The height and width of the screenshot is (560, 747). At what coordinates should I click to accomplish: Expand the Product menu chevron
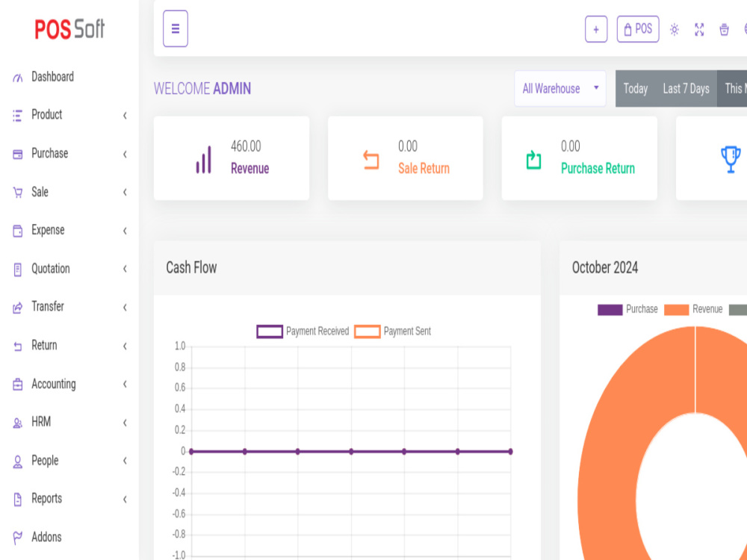[x=125, y=115]
